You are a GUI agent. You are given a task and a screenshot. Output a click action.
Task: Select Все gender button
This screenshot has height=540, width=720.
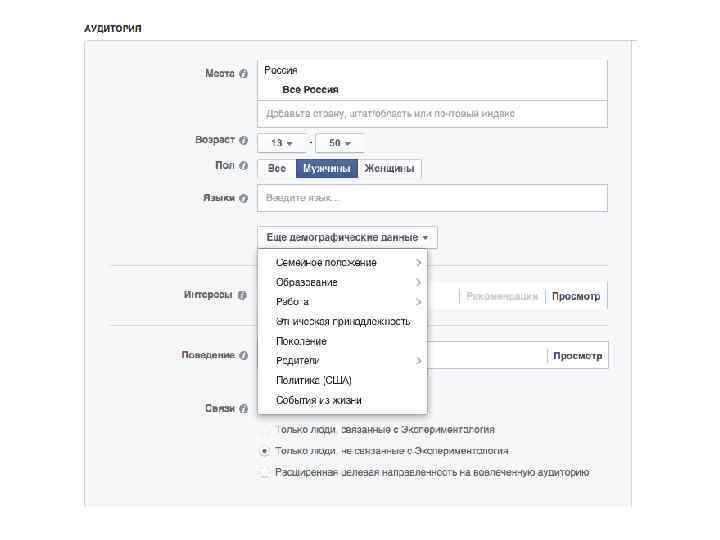[x=277, y=169]
